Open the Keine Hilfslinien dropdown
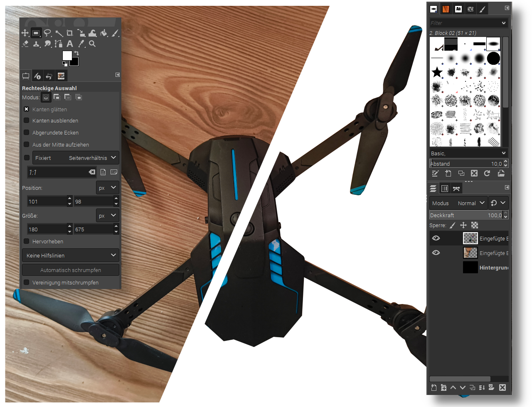 (x=71, y=255)
